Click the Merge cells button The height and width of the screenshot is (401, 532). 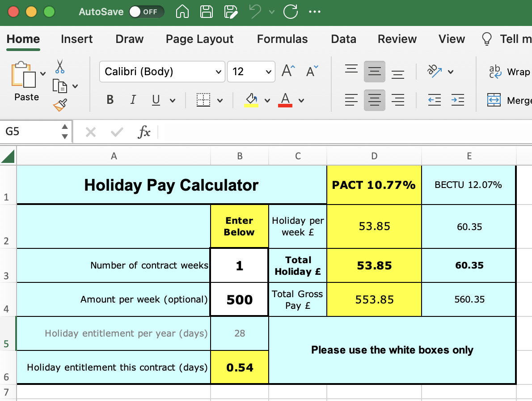pos(510,100)
